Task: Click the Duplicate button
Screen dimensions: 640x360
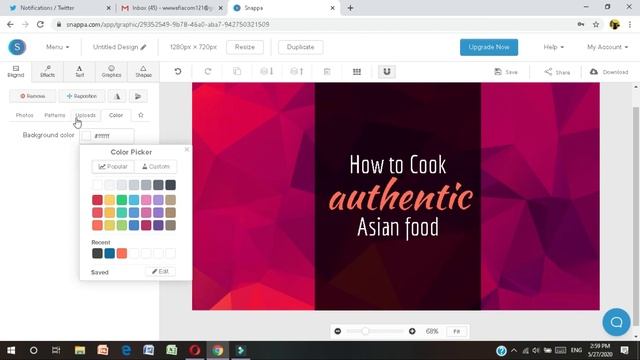Action: pos(300,47)
